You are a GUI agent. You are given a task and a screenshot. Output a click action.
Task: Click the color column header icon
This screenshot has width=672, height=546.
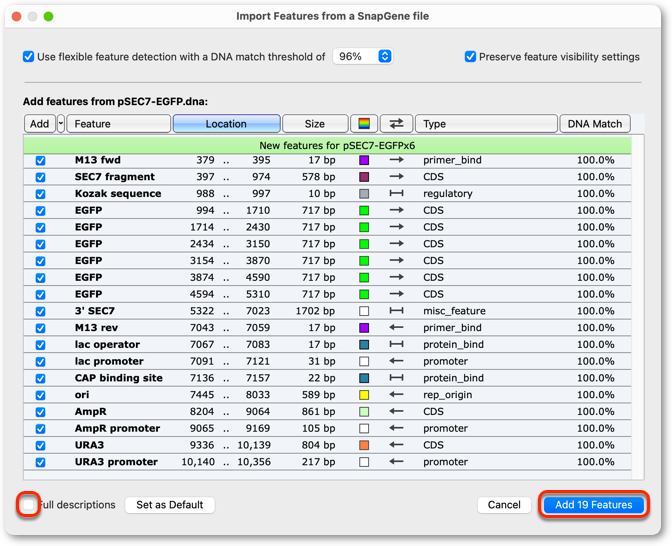coord(364,124)
